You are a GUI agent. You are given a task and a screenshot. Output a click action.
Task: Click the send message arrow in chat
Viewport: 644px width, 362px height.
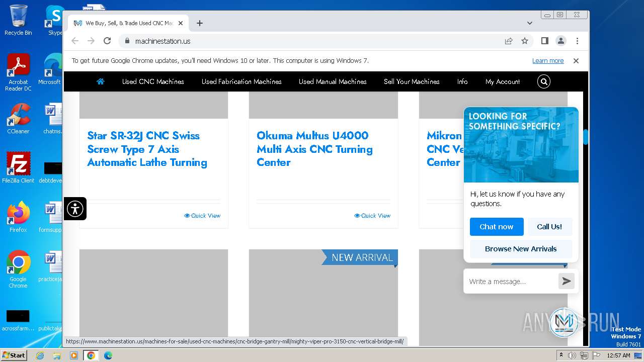(x=567, y=281)
